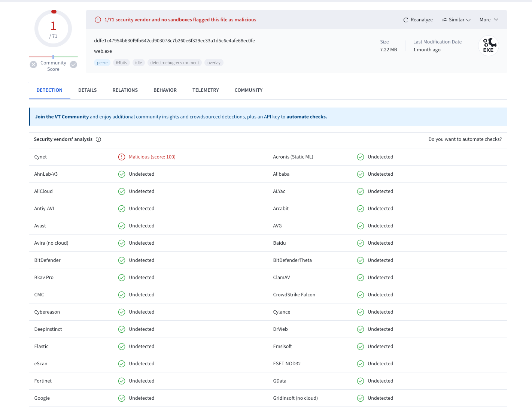Click the Cylance vendor name
The image size is (532, 411).
click(282, 312)
